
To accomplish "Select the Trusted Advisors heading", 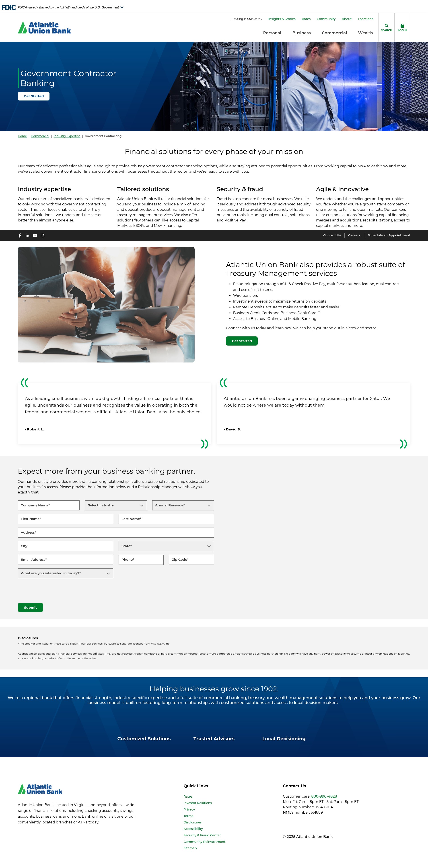I will [214, 739].
